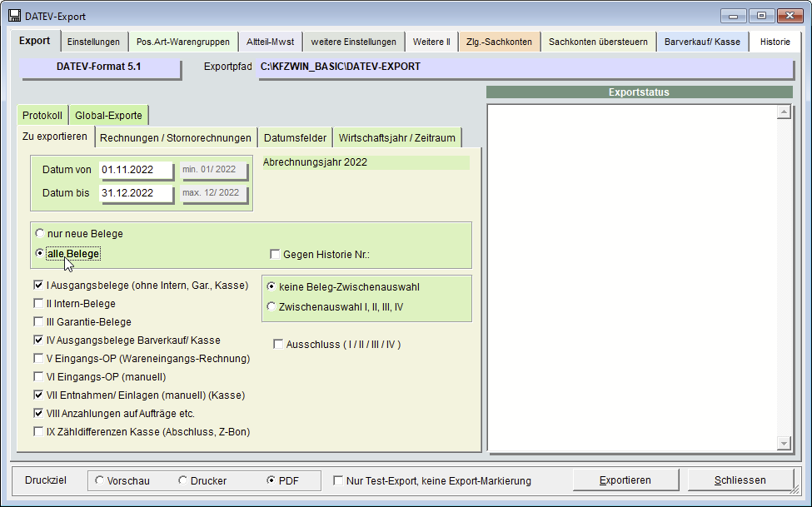Minimize the DATEV-Export window
This screenshot has width=812, height=507.
733,16
